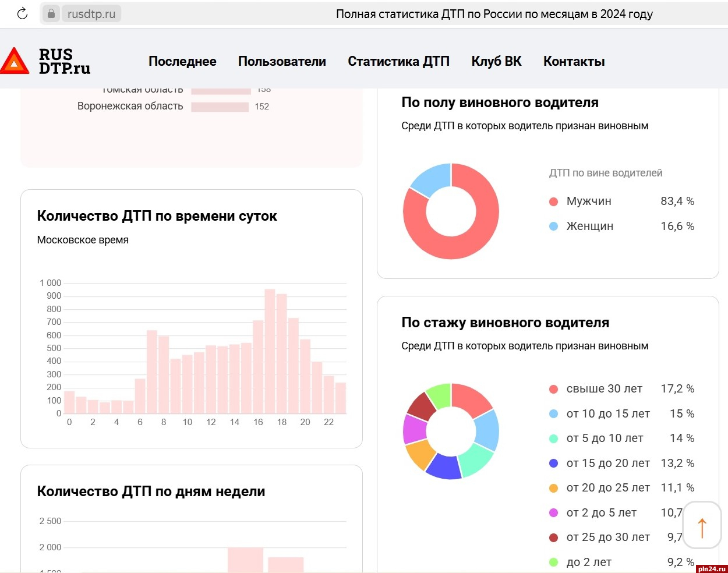The height and width of the screenshot is (573, 728).
Task: Open the Контакты menu item
Action: [x=574, y=61]
